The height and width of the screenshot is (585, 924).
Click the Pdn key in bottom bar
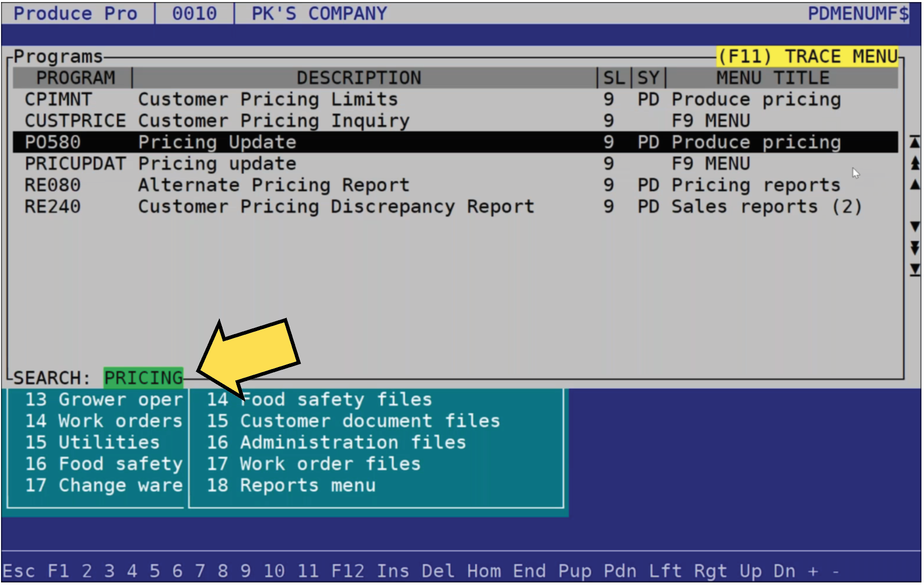point(620,571)
